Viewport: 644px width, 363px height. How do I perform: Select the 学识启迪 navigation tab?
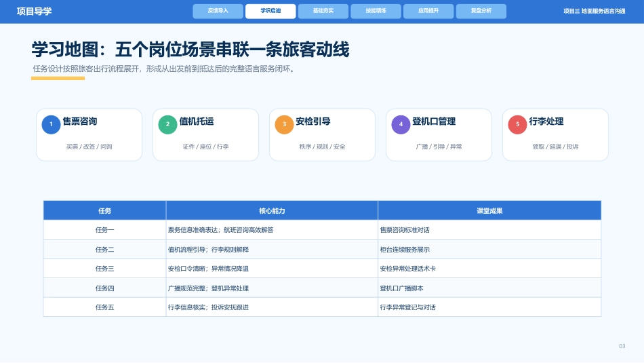[270, 11]
